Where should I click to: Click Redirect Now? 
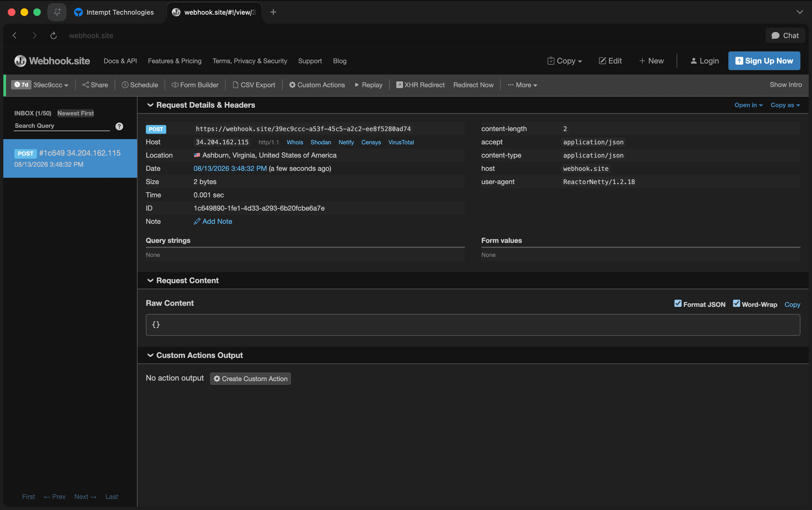point(473,85)
